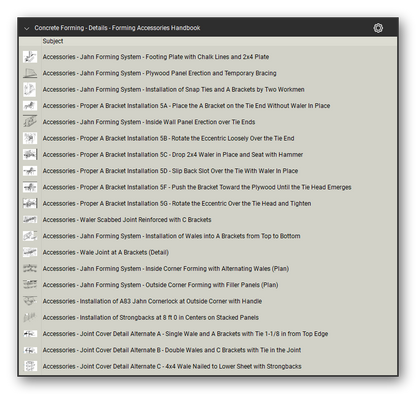
Task: Select 'Installation of Strongbacks at 8 ft' entry
Action: coord(151,317)
